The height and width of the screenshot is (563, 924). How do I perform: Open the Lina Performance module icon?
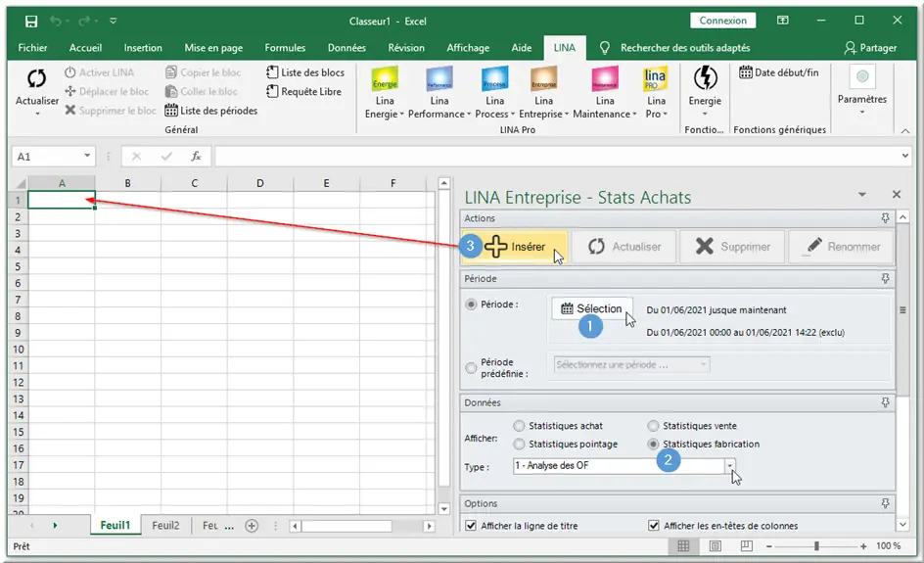click(439, 78)
